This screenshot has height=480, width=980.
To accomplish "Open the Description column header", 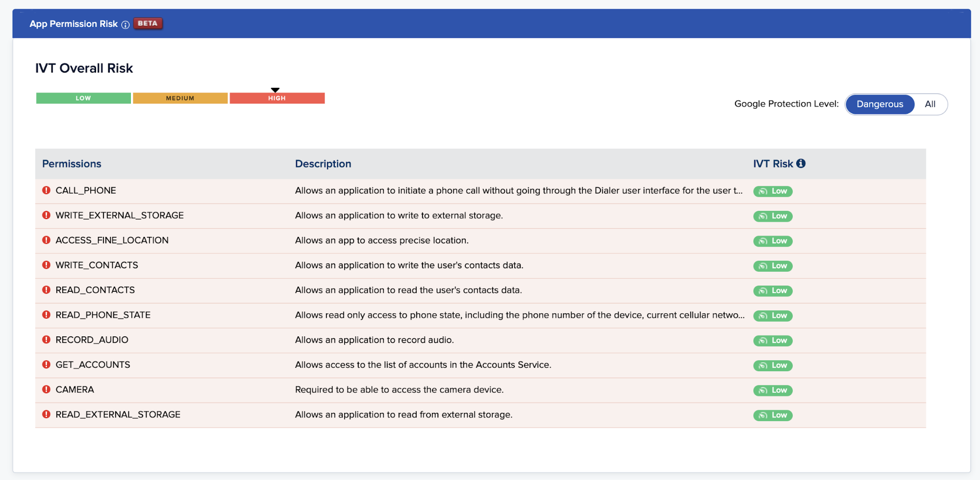I will pyautogui.click(x=323, y=163).
